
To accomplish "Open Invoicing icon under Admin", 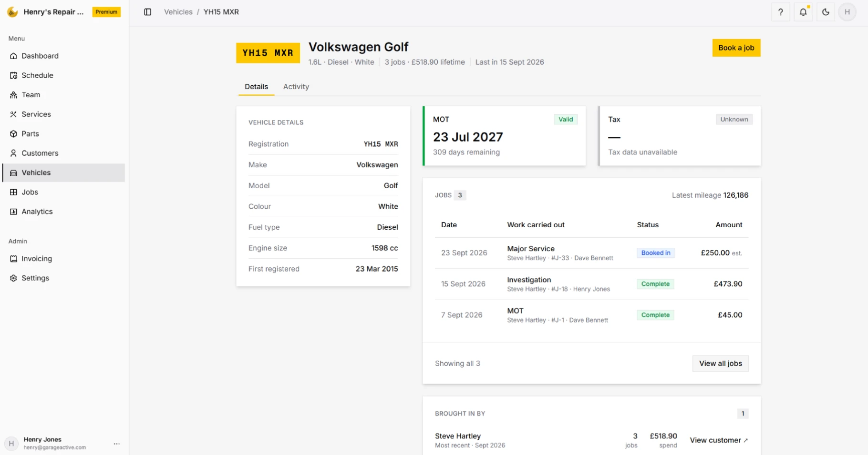I will [13, 259].
